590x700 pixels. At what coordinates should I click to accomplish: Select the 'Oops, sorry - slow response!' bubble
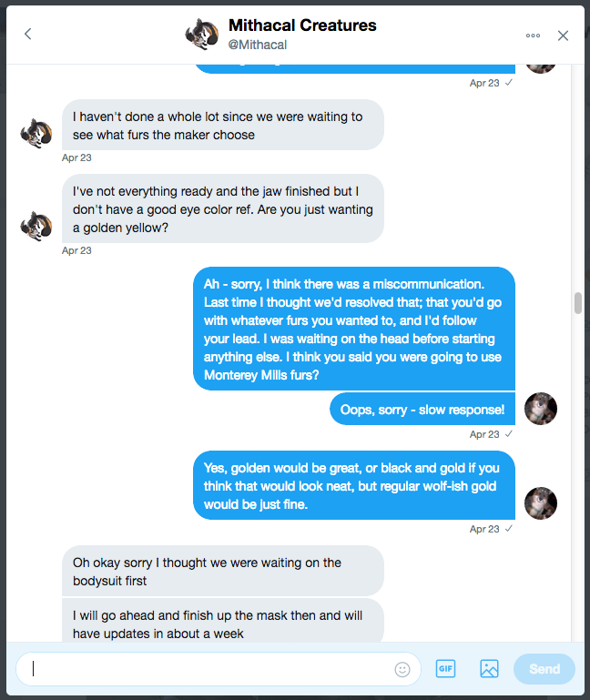coord(422,410)
